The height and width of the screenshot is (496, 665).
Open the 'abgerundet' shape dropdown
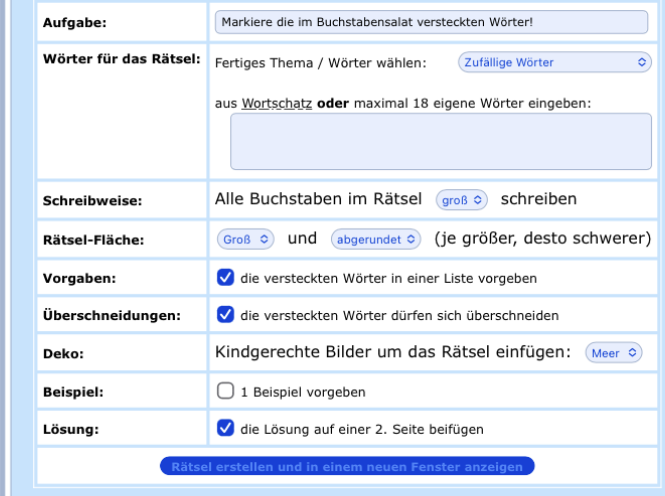pos(378,239)
